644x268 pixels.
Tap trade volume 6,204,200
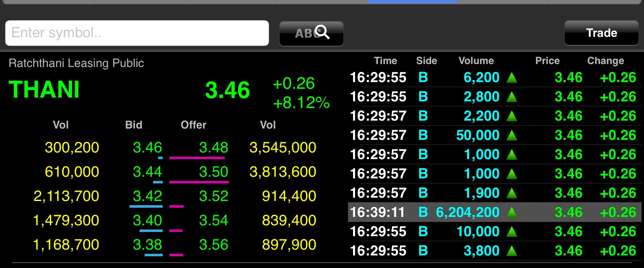(x=468, y=212)
